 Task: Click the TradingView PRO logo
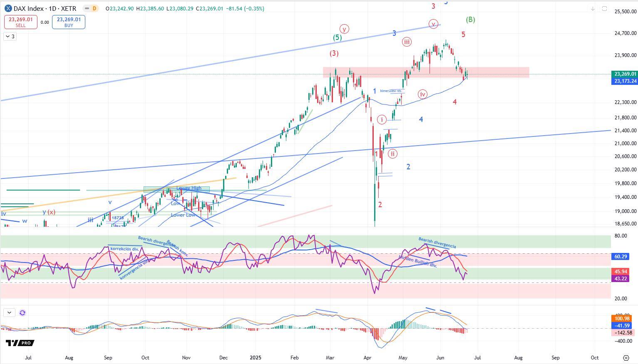tap(20, 343)
